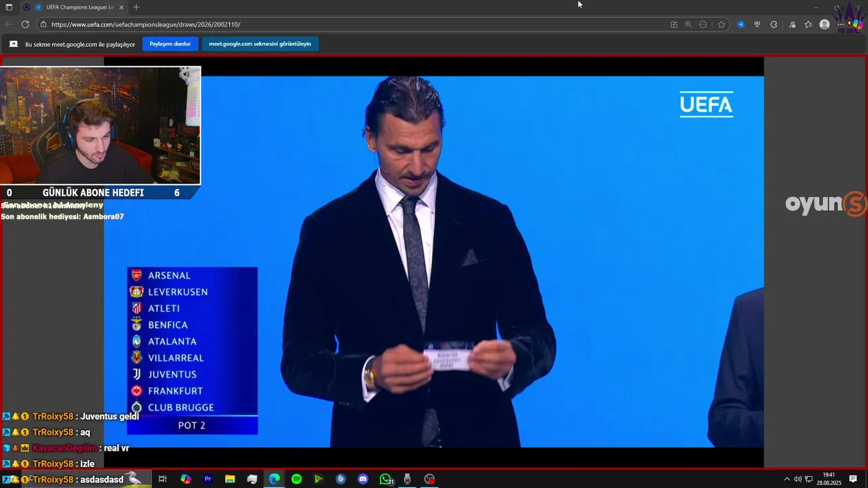Click the 'POT 2' label
The width and height of the screenshot is (868, 488).
coord(192,426)
